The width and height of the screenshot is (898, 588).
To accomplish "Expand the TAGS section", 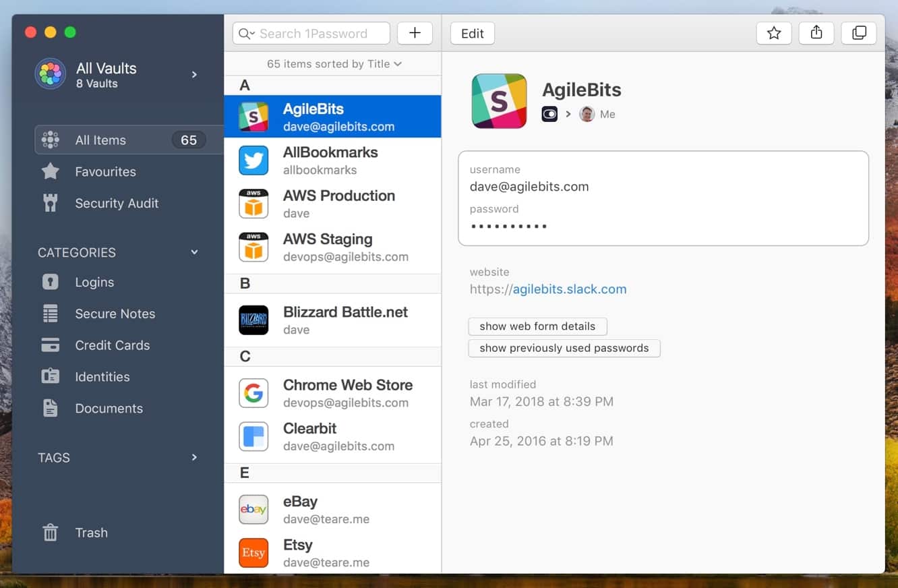I will pos(194,457).
